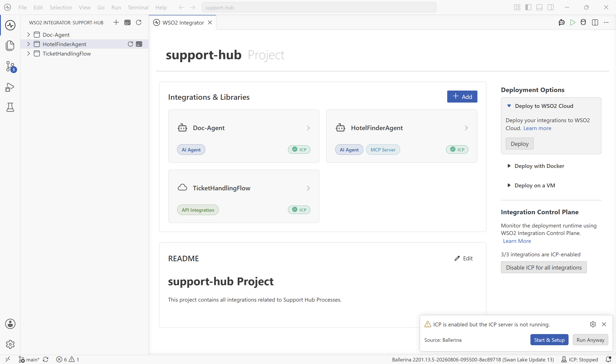Open the Run and Debug view

(x=10, y=87)
